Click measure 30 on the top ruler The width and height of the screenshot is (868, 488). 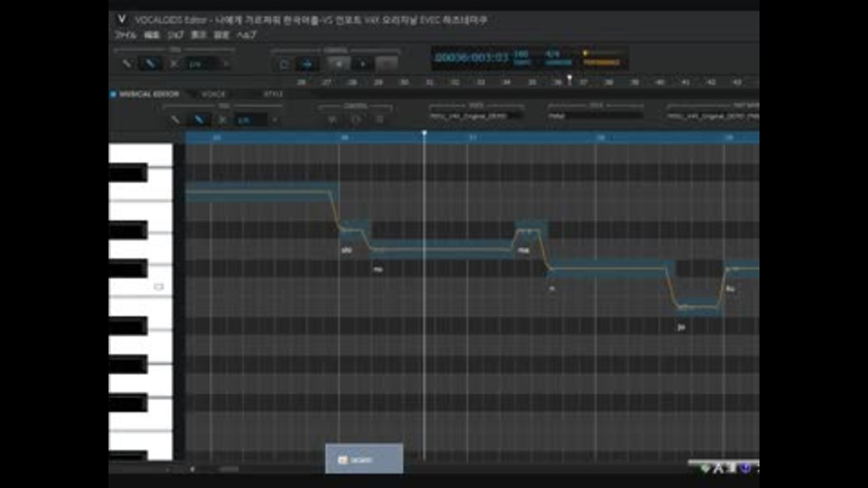(404, 82)
